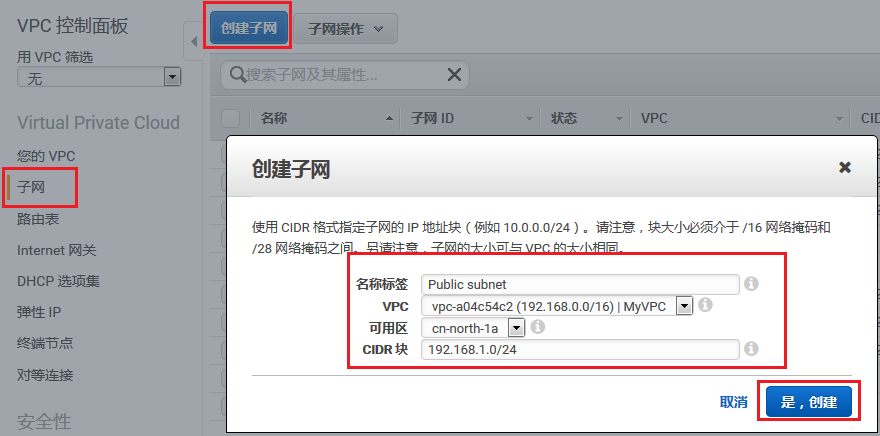Viewport: 880px width, 436px height.
Task: Click info icon beside Name tag field
Action: pyautogui.click(x=751, y=284)
